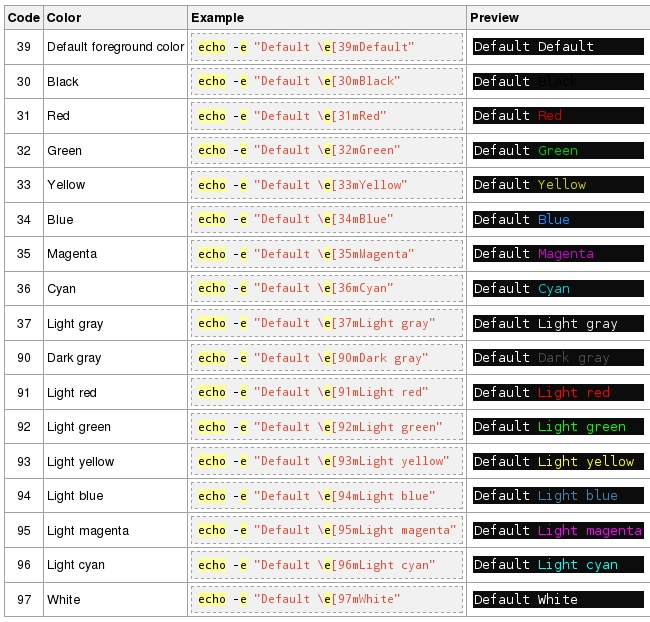This screenshot has width=650, height=622.
Task: Click 'Default foreground color' cell
Action: pos(115,47)
